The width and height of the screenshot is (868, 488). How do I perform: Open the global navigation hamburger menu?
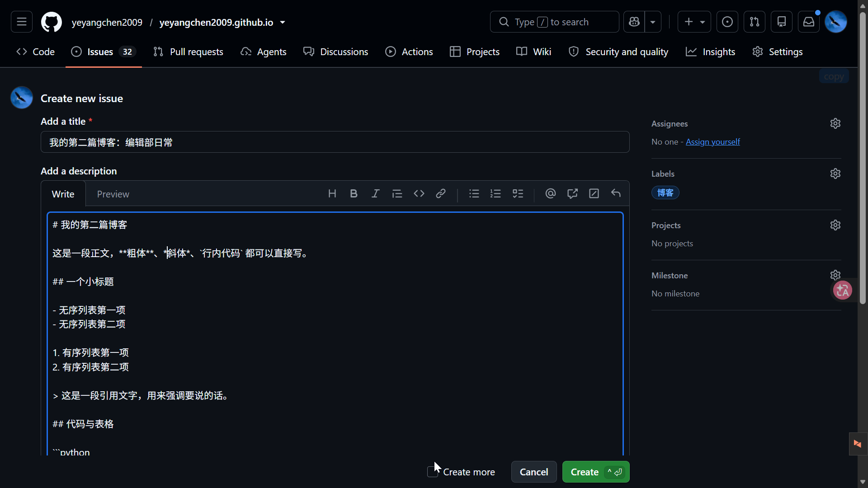(22, 22)
